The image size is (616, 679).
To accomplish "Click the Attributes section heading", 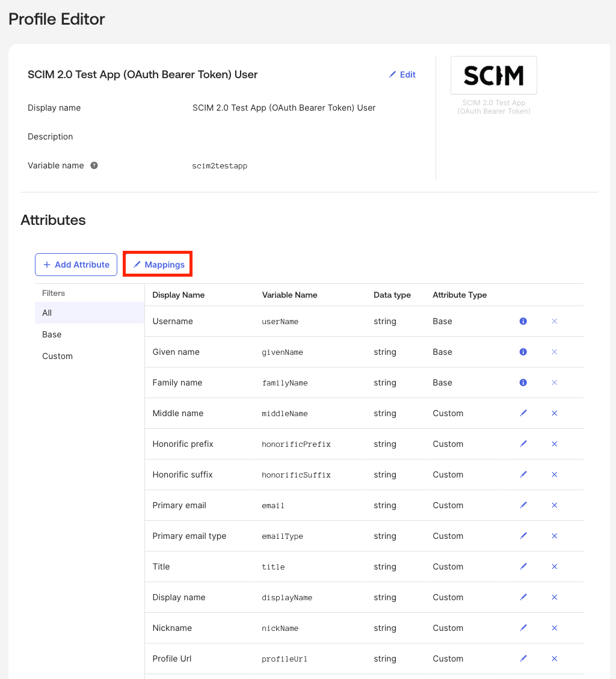I will [54, 220].
